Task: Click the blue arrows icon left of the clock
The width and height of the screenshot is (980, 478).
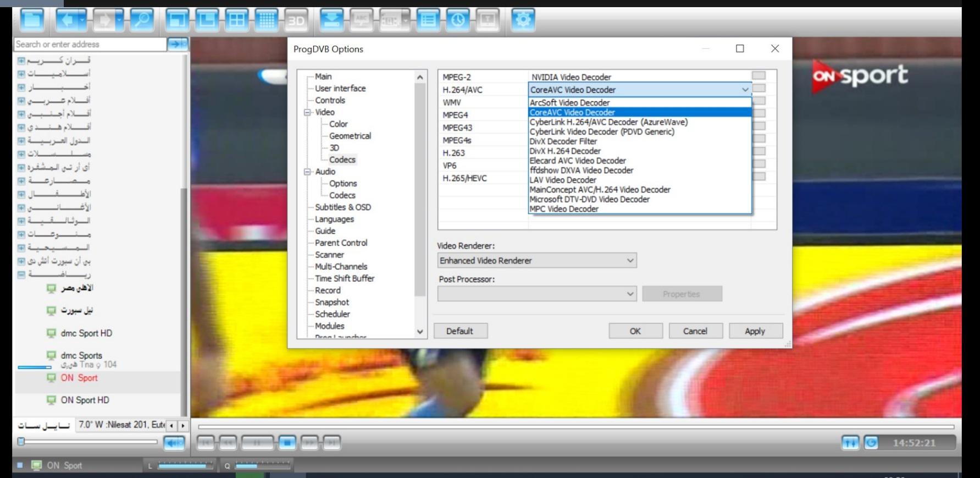Action: (850, 443)
